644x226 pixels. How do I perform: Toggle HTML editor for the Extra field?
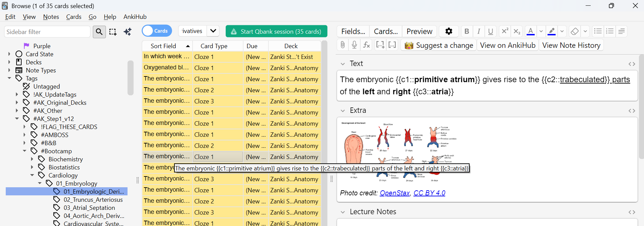click(632, 110)
